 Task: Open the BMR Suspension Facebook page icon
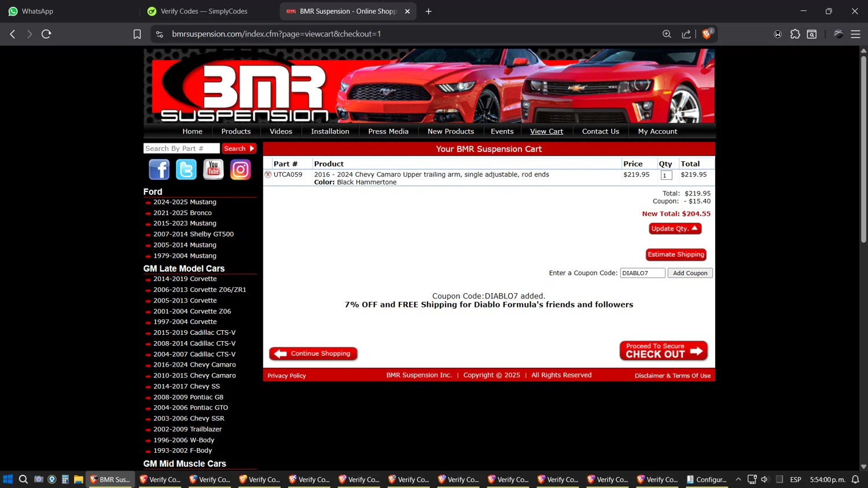point(159,169)
